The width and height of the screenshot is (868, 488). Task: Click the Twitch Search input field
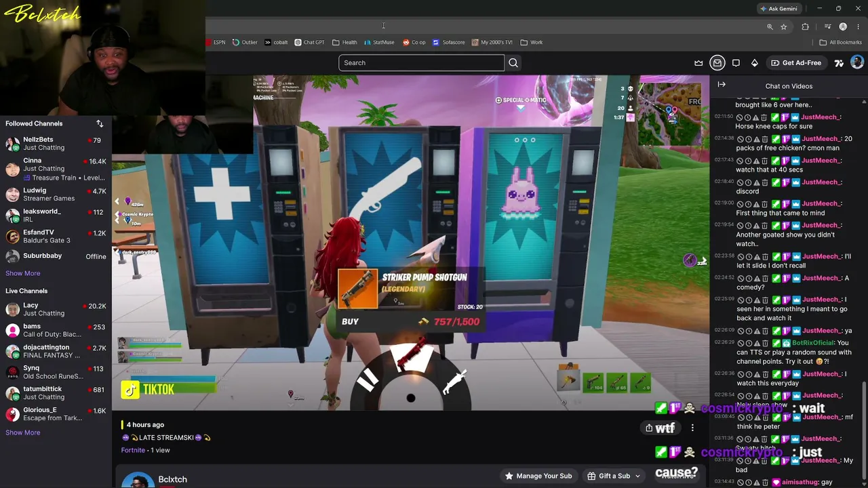421,63
